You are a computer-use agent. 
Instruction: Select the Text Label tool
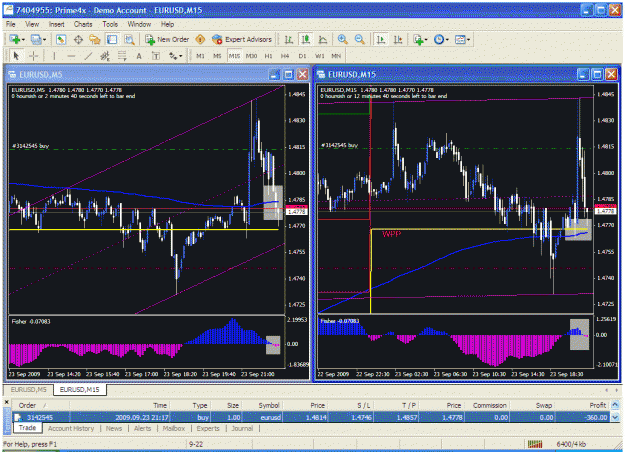[x=156, y=56]
